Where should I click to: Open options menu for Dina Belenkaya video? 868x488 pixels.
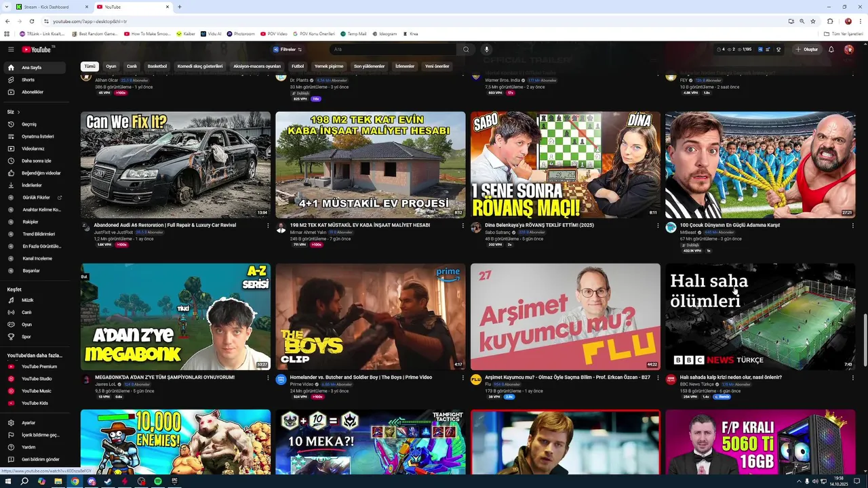coord(658,226)
